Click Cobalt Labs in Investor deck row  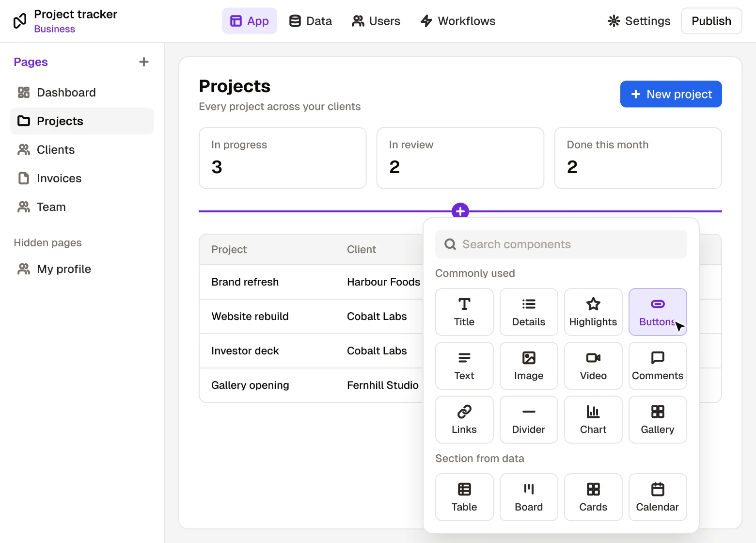click(x=377, y=351)
